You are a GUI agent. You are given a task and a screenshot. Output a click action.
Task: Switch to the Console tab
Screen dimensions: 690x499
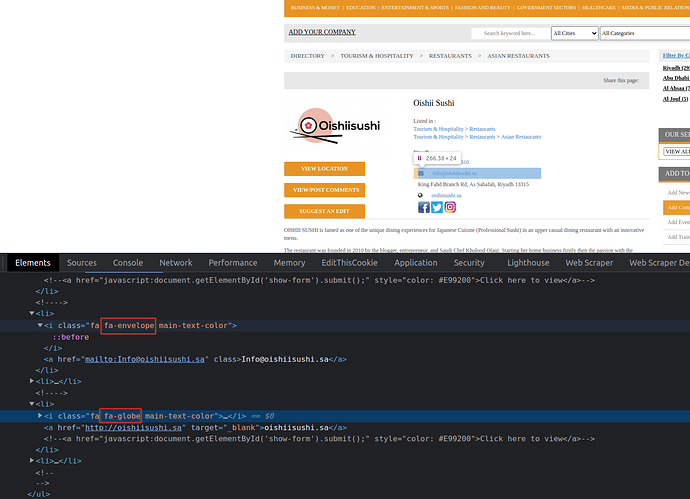(x=127, y=263)
